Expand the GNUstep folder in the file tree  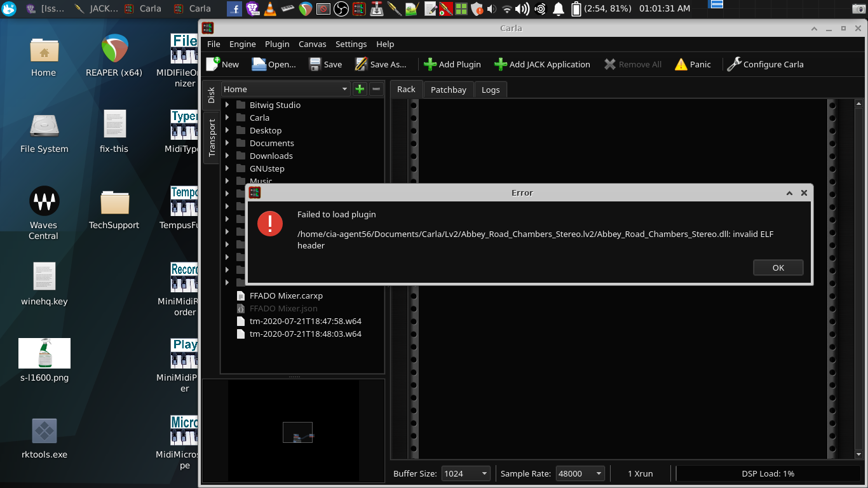pyautogui.click(x=227, y=168)
